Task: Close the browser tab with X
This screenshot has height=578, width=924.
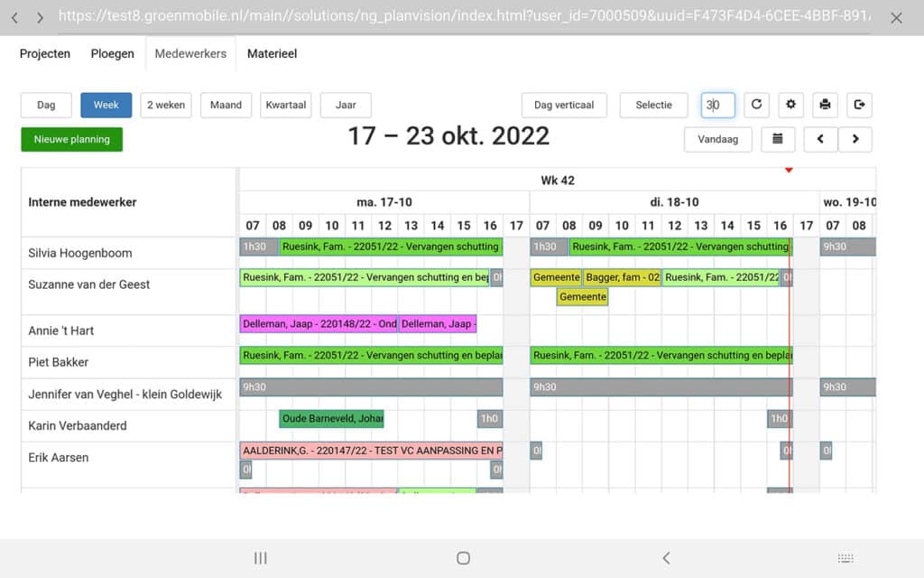Action: click(x=896, y=18)
